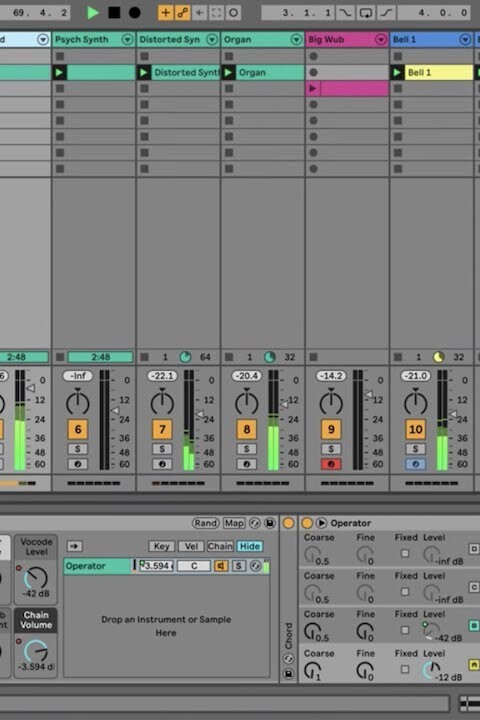The image size is (480, 720).
Task: Toggle the Loop switch in transport
Action: click(x=366, y=12)
